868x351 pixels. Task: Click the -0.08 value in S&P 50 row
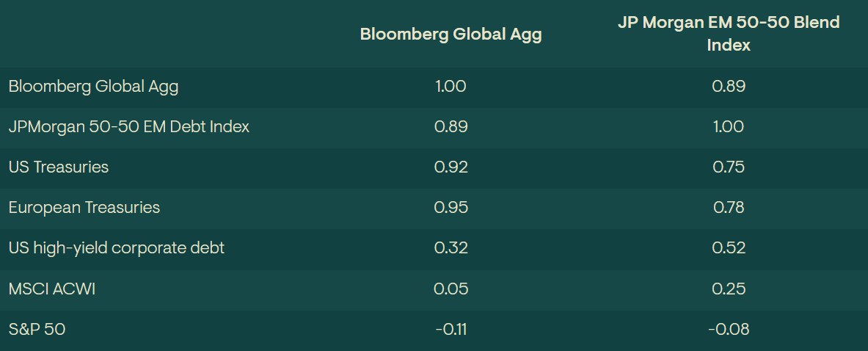pyautogui.click(x=728, y=329)
